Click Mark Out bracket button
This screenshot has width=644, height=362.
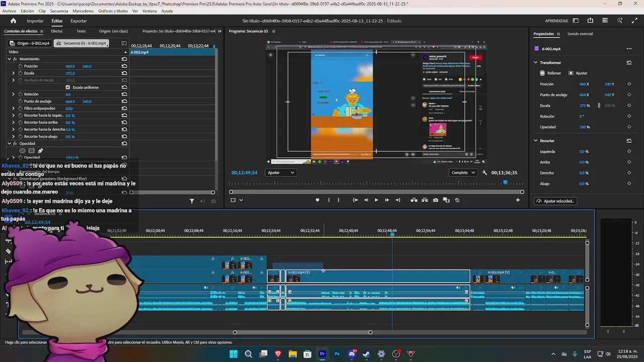pos(338,200)
